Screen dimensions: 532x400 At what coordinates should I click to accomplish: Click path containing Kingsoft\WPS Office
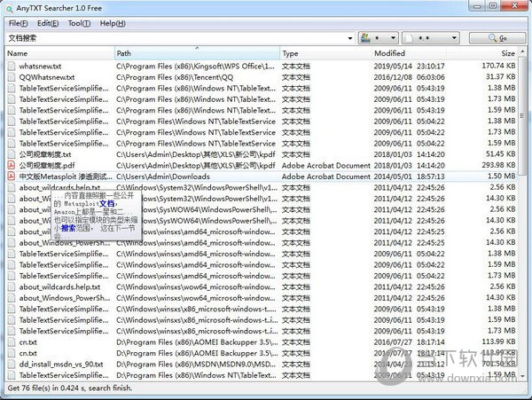[195, 67]
